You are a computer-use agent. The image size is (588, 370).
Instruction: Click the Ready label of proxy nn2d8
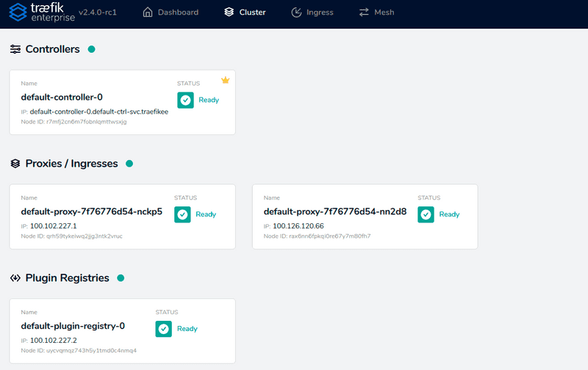pos(449,214)
